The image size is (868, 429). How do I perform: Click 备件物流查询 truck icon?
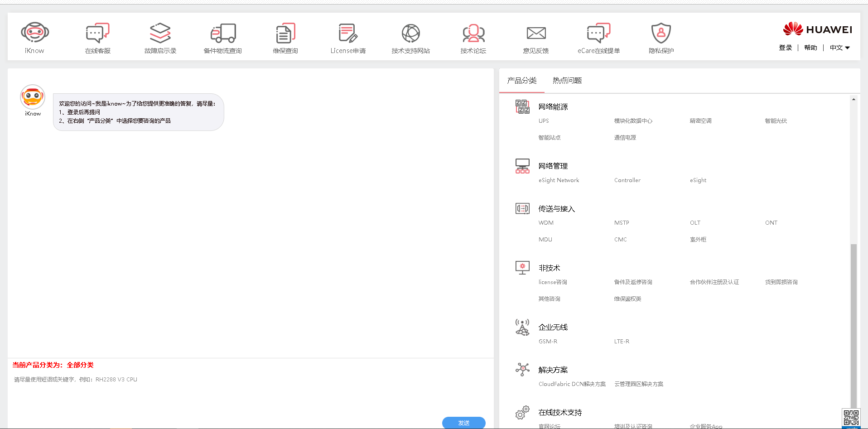223,33
